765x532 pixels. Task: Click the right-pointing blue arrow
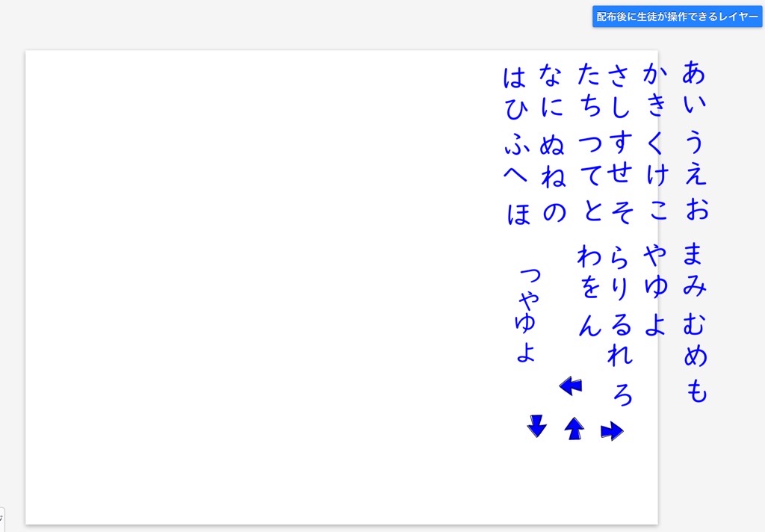[x=612, y=430]
